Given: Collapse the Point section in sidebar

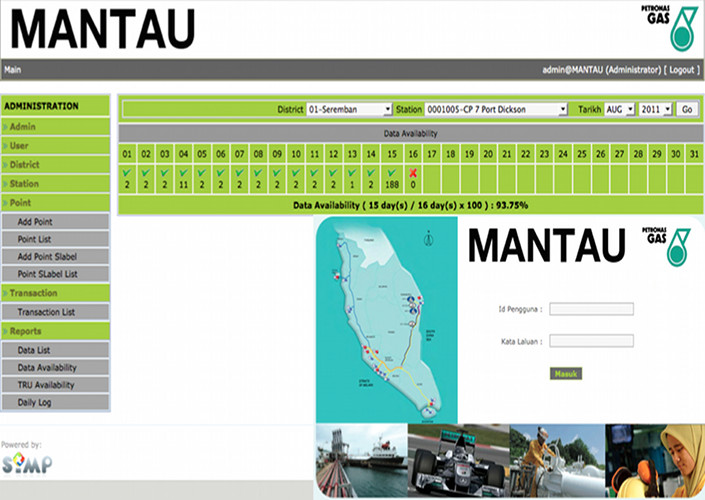Looking at the screenshot, I should click(x=55, y=203).
